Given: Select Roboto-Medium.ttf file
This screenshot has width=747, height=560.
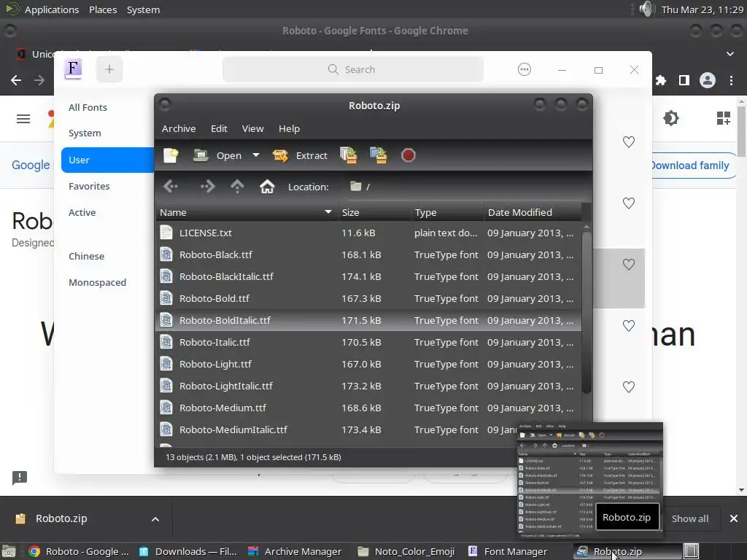Looking at the screenshot, I should click(x=368, y=408).
